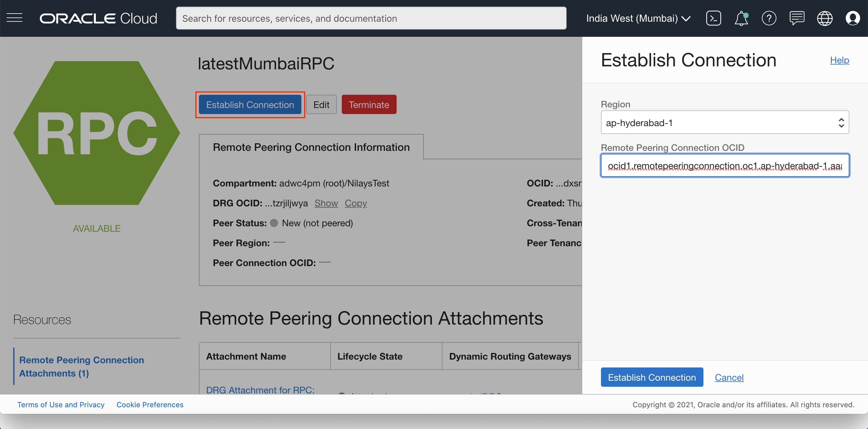Click blue Establish Connection in side panel
Viewport: 868px width, 429px height.
(652, 377)
